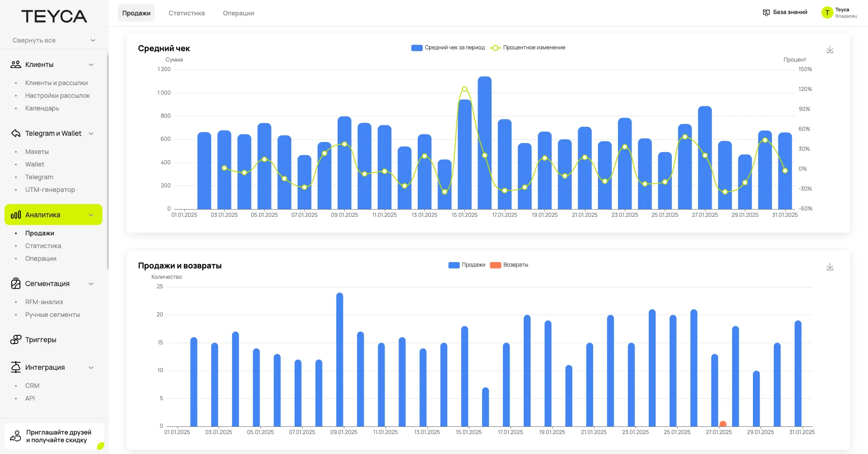Viewport: 868px width, 454px height.
Task: Hide Возвраты series via legend
Action: click(x=509, y=265)
